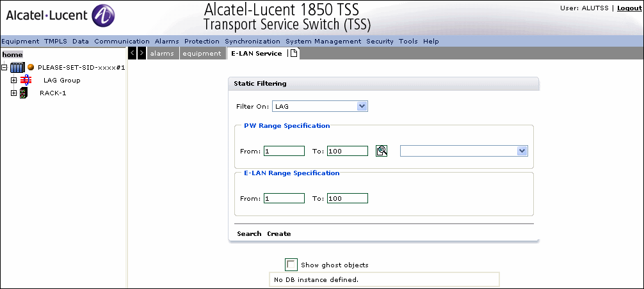Click the shelf node icon beside PLEASE-SET-SID

coord(18,67)
